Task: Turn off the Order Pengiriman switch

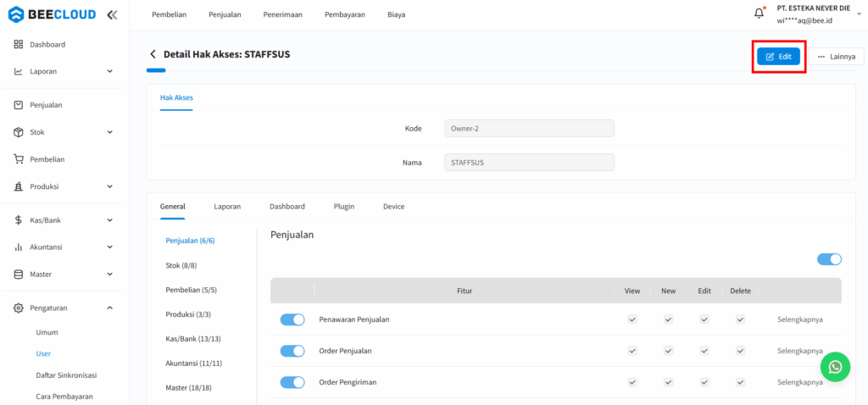Action: (292, 382)
